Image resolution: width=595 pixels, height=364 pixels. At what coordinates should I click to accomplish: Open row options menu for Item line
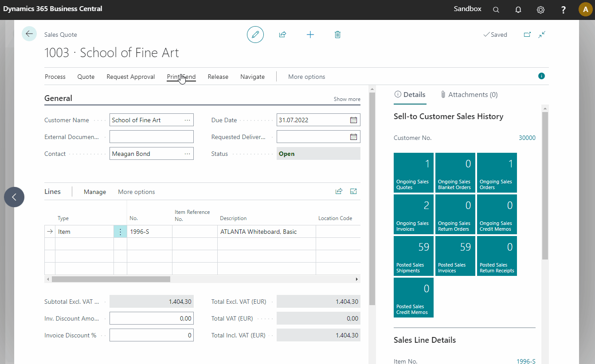[120, 232]
